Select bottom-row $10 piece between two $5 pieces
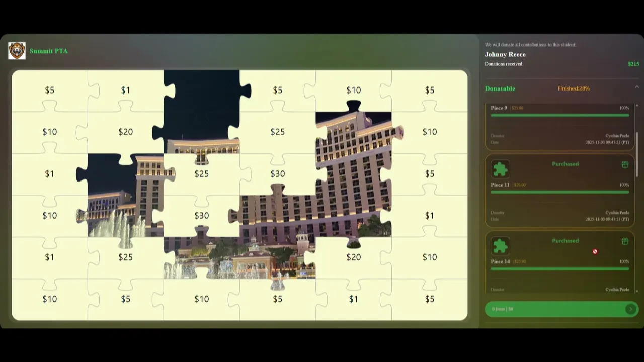This screenshot has height=362, width=644. pyautogui.click(x=201, y=299)
